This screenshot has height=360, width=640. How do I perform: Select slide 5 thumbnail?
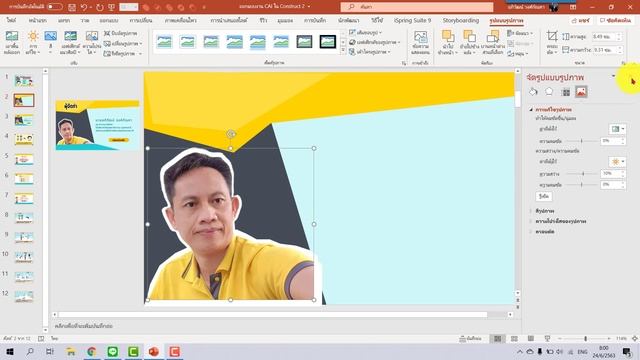tap(24, 159)
